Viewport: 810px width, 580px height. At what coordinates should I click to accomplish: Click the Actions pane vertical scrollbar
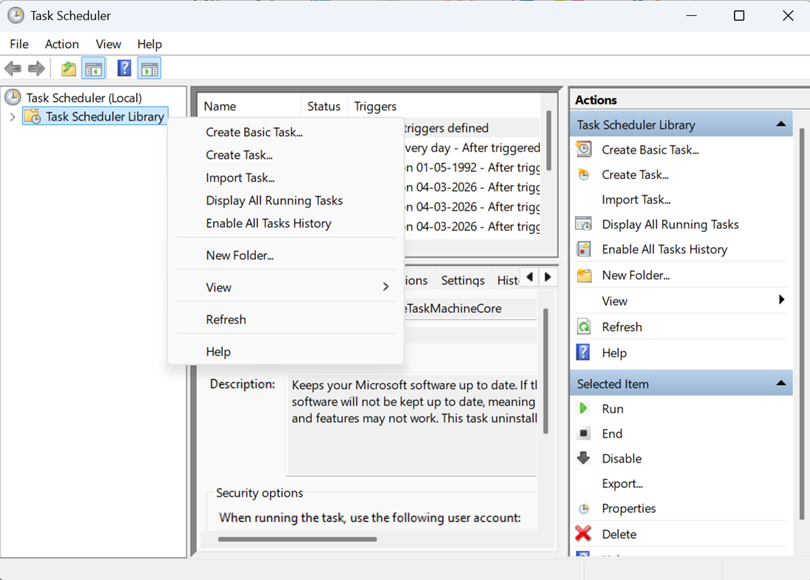tap(801, 323)
